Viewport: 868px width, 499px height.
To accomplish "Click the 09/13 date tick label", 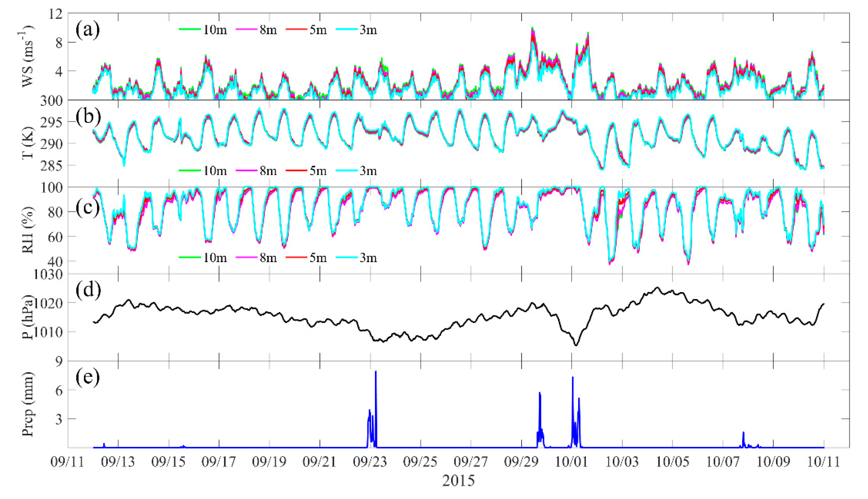I will (118, 462).
